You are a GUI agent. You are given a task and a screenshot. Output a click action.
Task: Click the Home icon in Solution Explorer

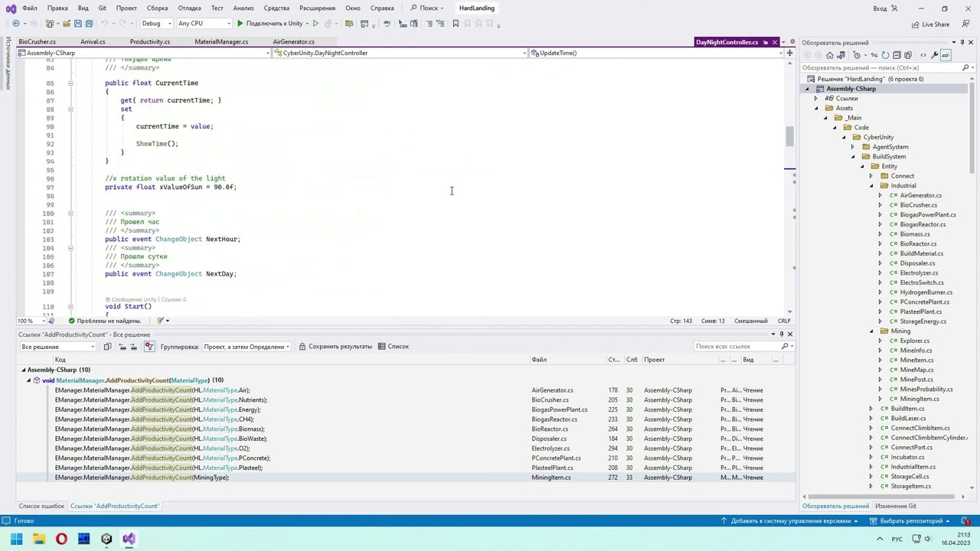pyautogui.click(x=830, y=55)
